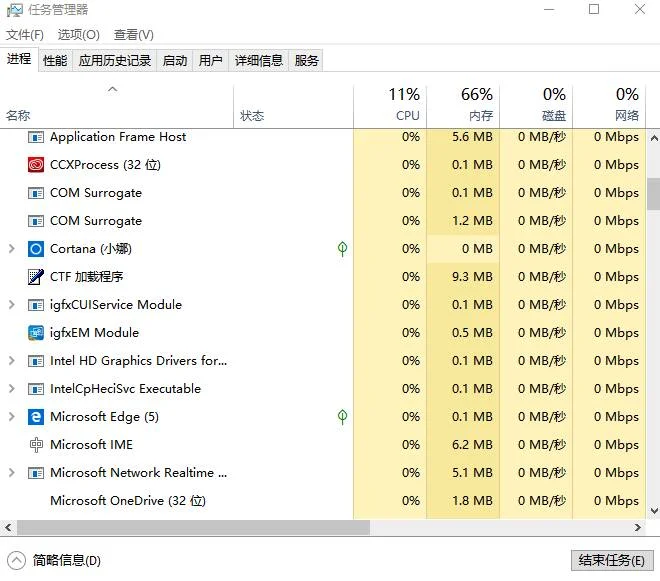
Task: Click the green leaf status icon for Cortana
Action: click(342, 249)
